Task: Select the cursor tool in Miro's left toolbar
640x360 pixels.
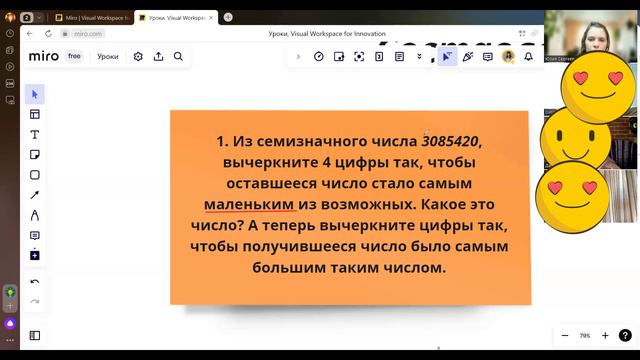Action: point(35,94)
